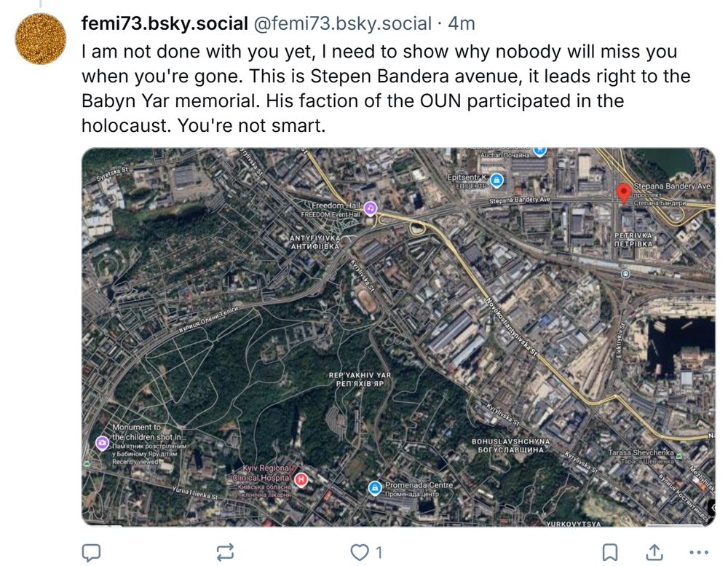Click the Kyiv Regional Clinical Hospital marker

(x=301, y=479)
